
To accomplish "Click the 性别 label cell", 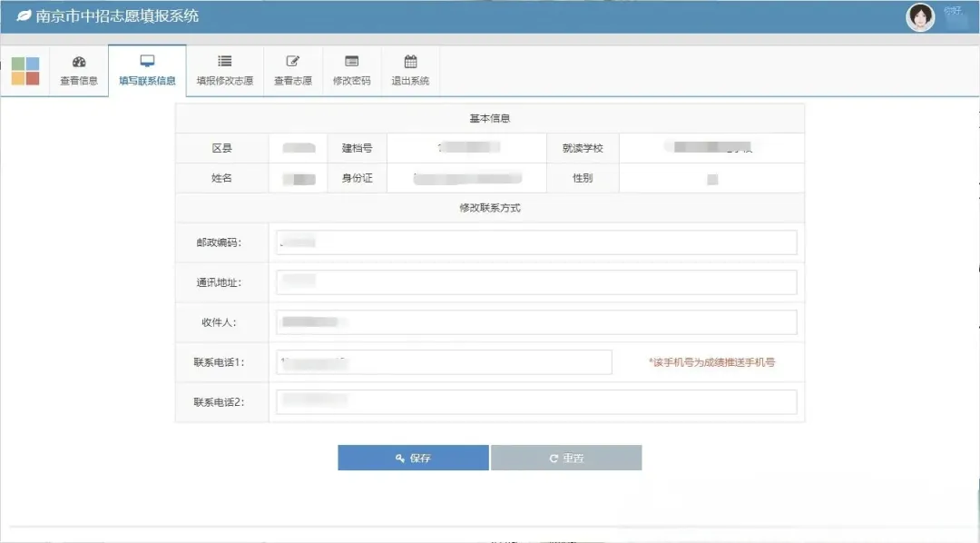I will tap(583, 178).
